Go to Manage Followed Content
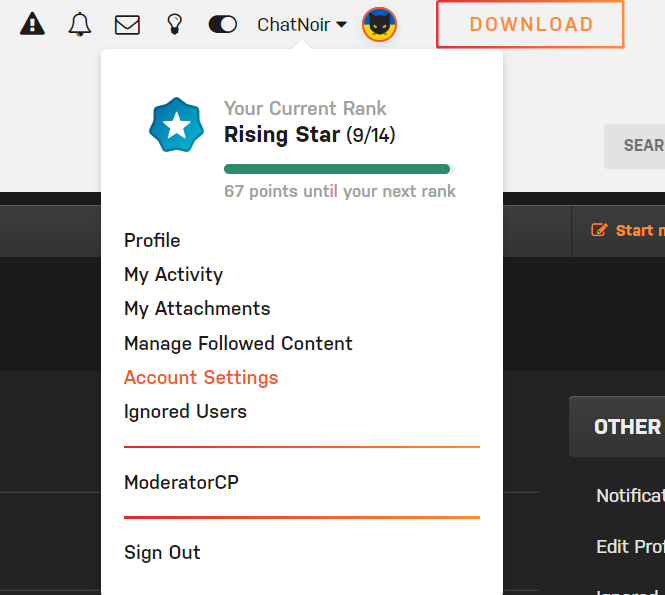Viewport: 665px width, 595px height. click(x=238, y=343)
